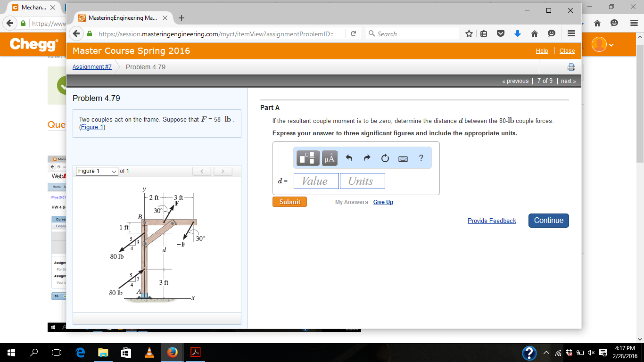Click inside the Value input field
Viewport: 644px width, 362px height.
click(x=316, y=181)
